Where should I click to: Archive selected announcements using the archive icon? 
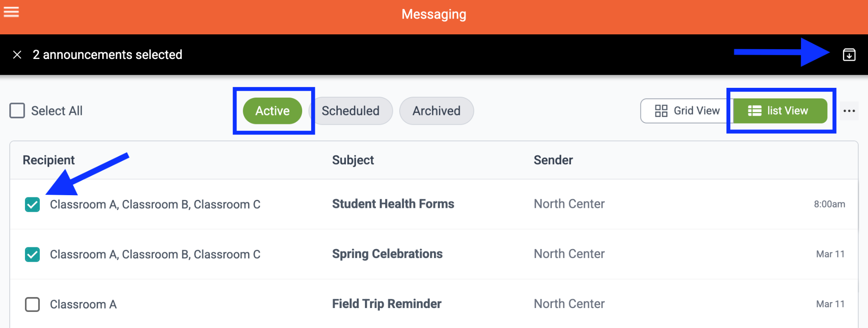(849, 55)
